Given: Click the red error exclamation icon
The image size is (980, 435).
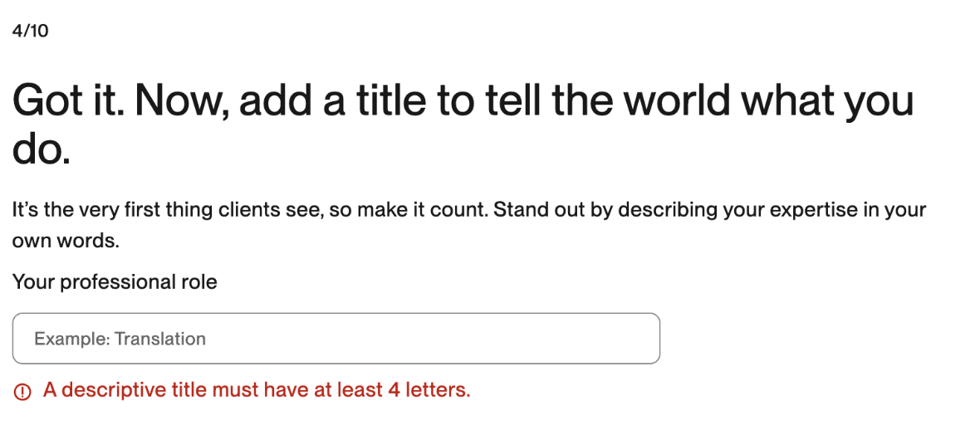Looking at the screenshot, I should click(x=22, y=392).
